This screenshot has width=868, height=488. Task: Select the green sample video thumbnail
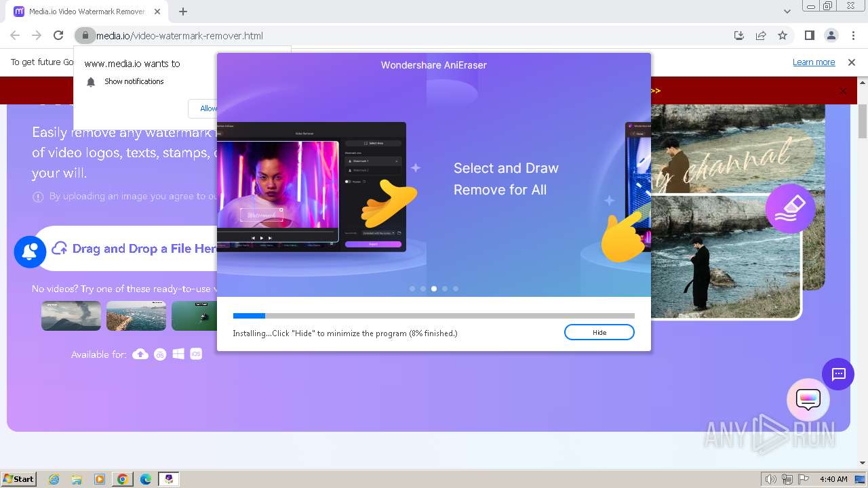(x=195, y=316)
